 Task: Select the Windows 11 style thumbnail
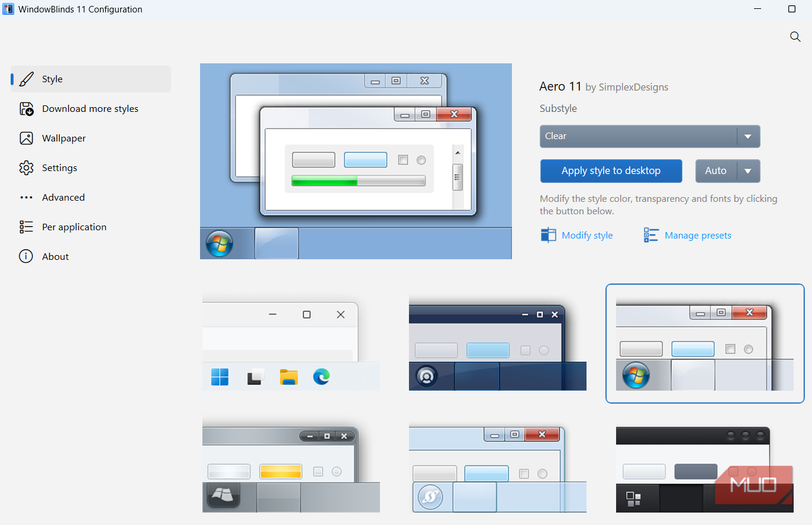click(291, 343)
